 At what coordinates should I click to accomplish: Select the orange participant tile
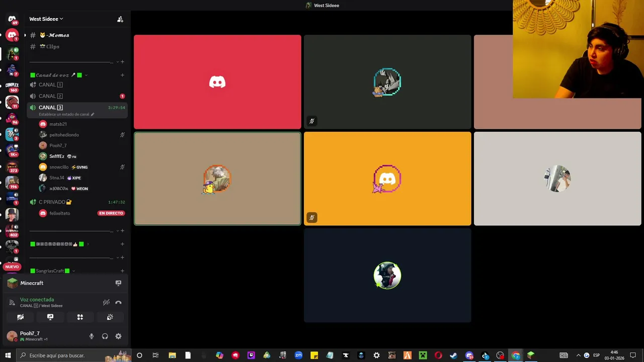(387, 178)
